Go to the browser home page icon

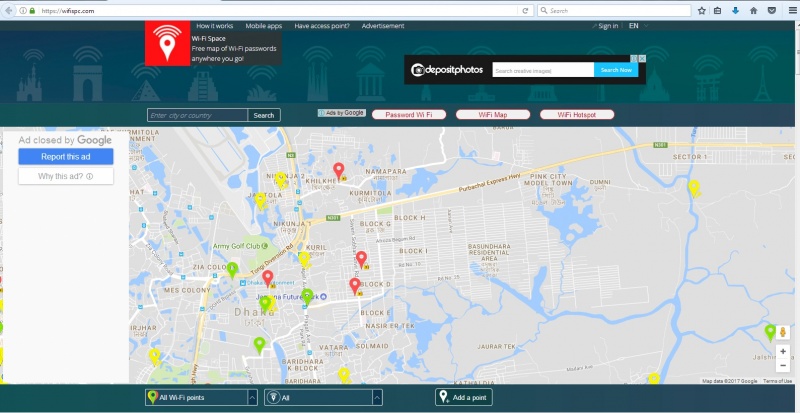click(754, 11)
